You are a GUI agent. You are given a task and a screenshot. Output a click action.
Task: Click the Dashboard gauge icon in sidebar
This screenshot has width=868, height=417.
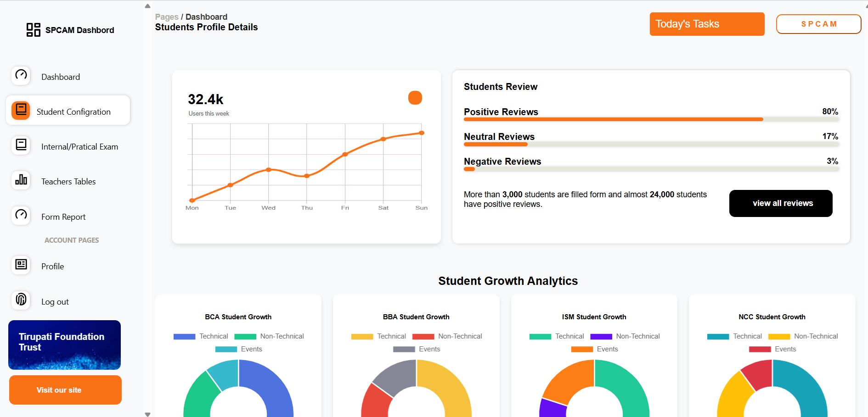click(21, 75)
